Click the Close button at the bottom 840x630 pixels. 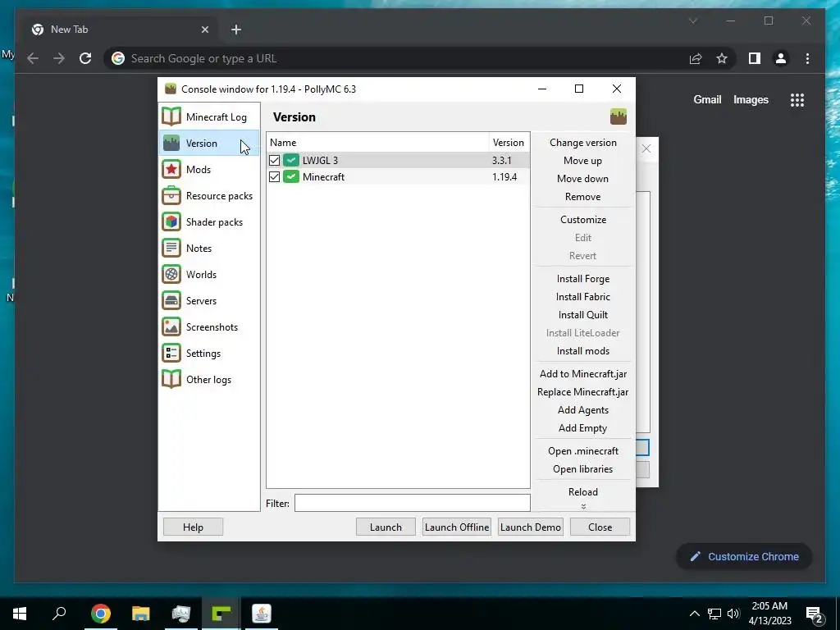pyautogui.click(x=600, y=527)
